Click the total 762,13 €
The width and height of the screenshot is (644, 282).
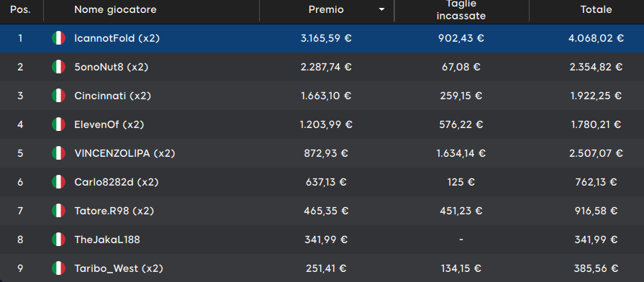596,182
